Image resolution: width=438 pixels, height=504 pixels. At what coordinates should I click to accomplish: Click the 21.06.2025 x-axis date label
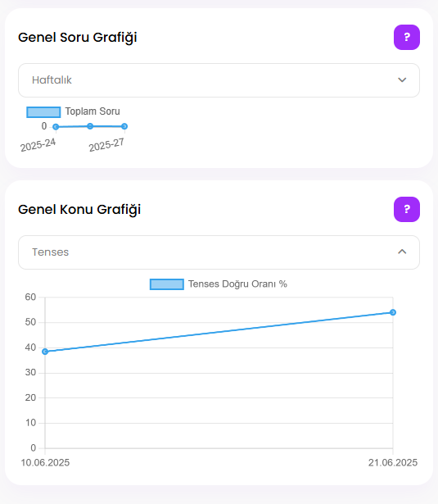click(393, 463)
